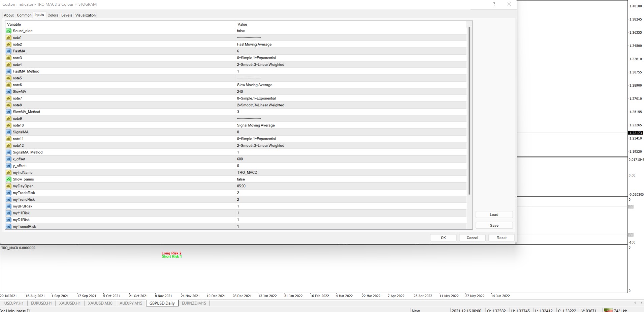Select the numeric "123" icon next to FastMA
This screenshot has height=312, width=644.
point(8,51)
